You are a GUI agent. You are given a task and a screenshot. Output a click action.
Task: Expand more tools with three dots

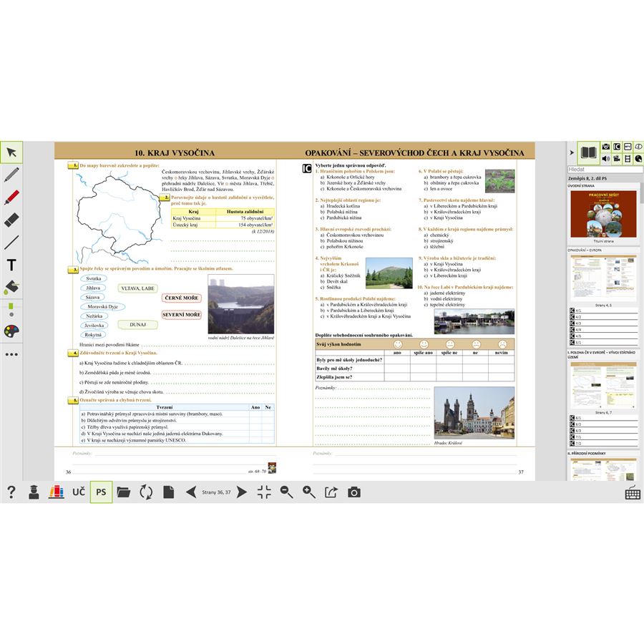(x=11, y=354)
